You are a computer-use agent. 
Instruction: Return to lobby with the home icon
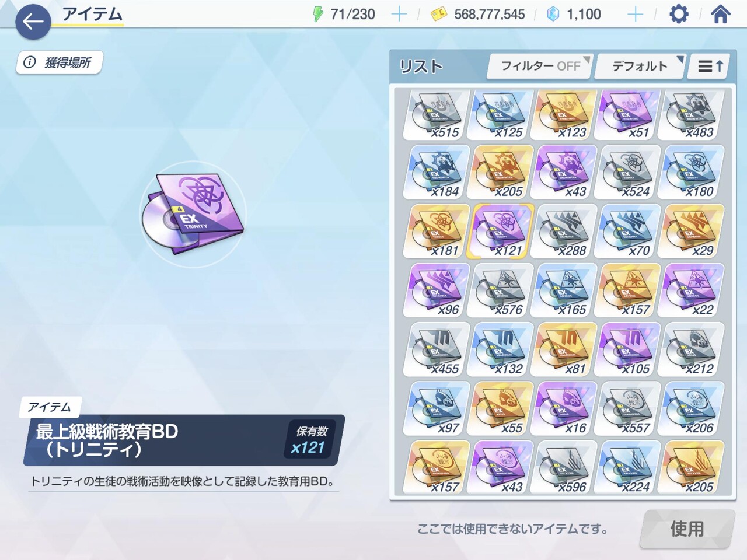[x=720, y=14]
